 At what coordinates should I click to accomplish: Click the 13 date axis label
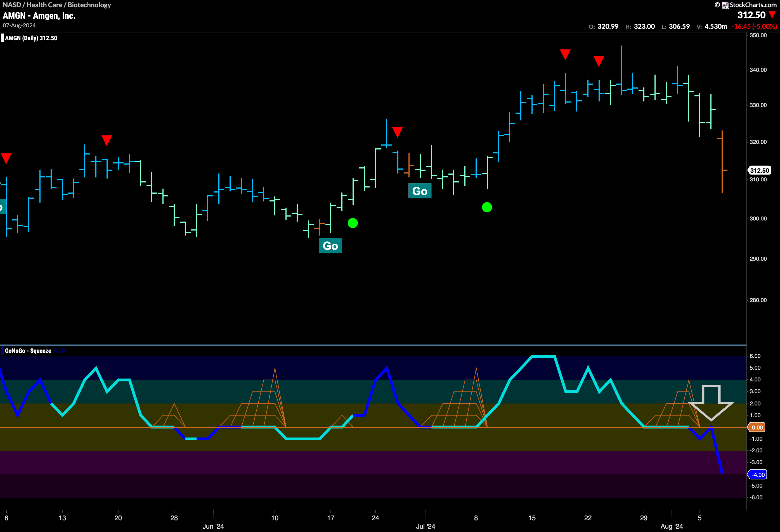62,518
